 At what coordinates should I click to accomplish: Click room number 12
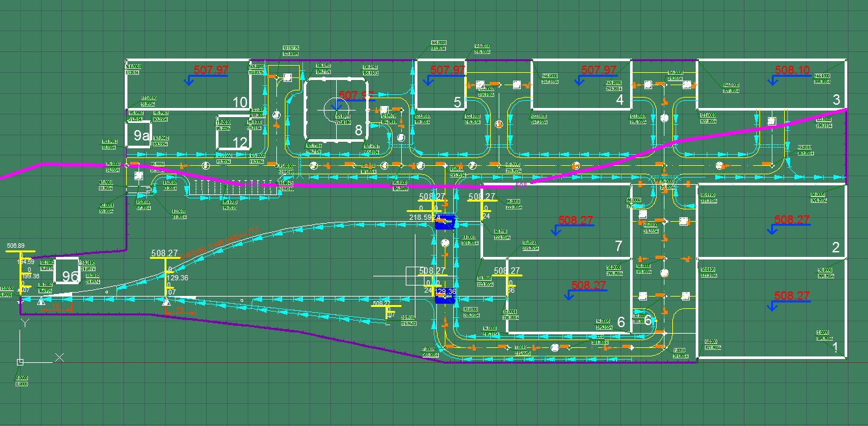(240, 142)
